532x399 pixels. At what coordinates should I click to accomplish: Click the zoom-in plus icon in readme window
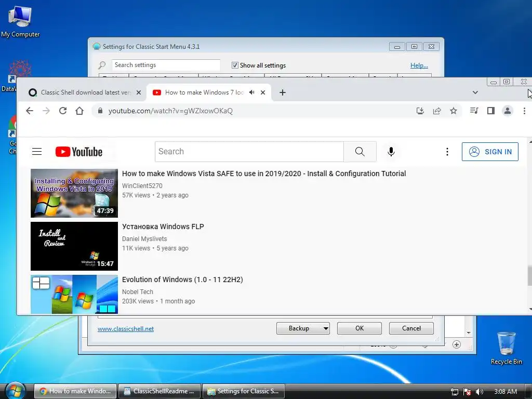457,345
